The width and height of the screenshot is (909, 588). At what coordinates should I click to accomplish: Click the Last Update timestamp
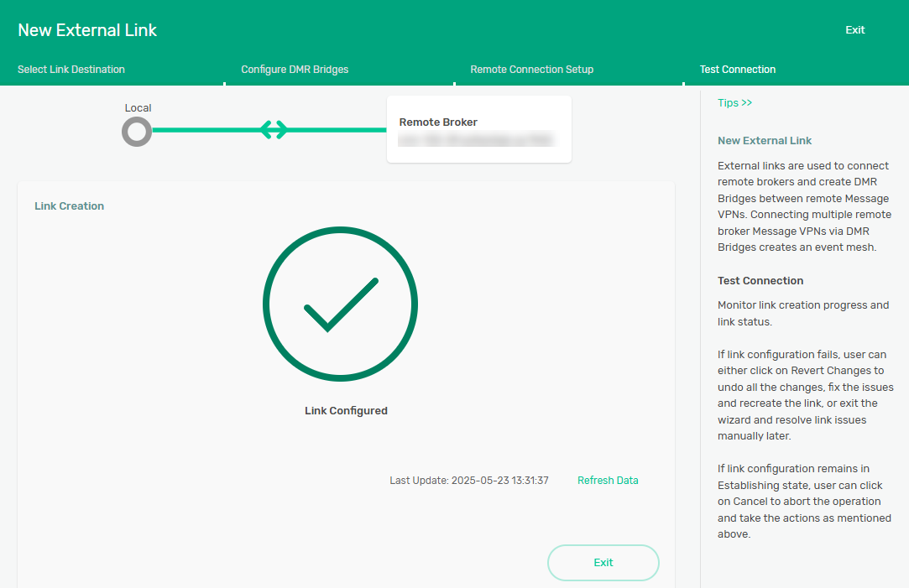pos(469,481)
